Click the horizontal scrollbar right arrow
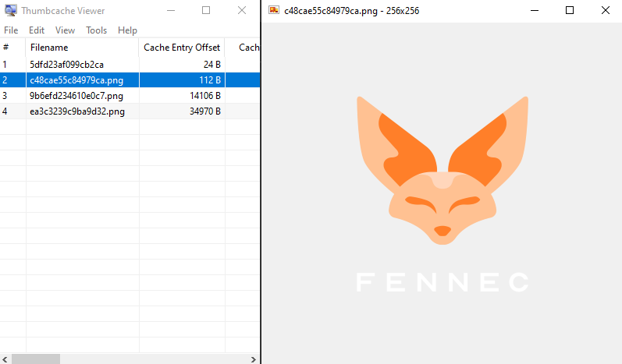The image size is (622, 364). [x=253, y=359]
